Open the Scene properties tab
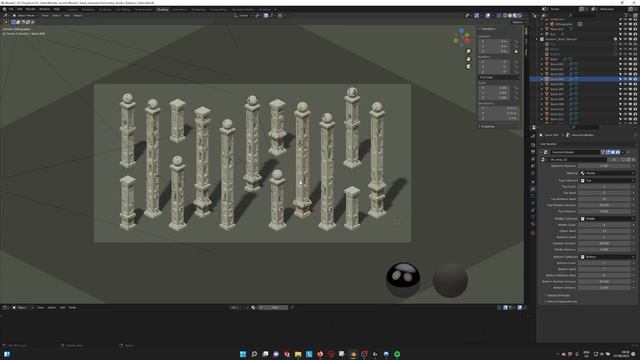640x360 pixels. (x=533, y=166)
